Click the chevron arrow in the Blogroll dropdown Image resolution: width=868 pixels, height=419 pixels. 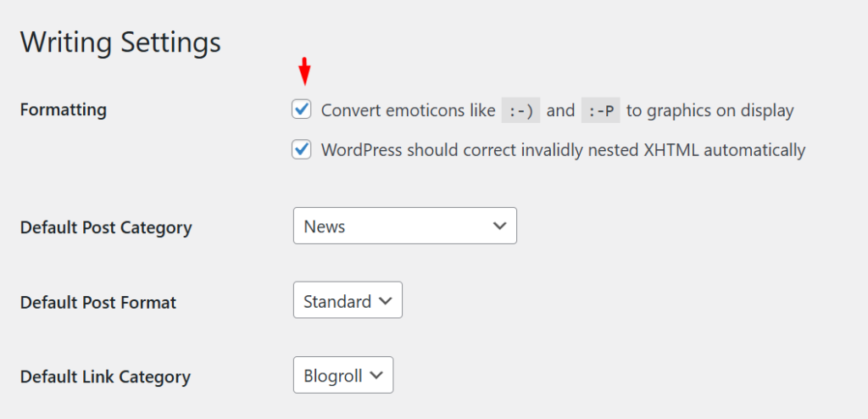tap(377, 376)
